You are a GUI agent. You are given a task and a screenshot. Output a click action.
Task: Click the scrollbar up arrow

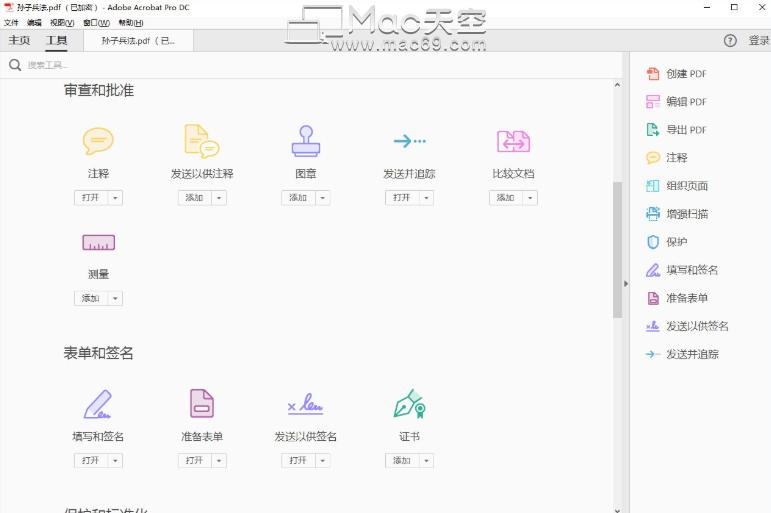pos(618,85)
